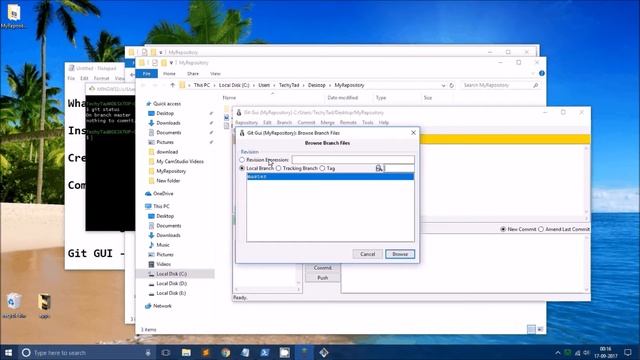Open the Merge menu in Git Gui
Viewport: 640px width, 360px height.
tap(327, 122)
